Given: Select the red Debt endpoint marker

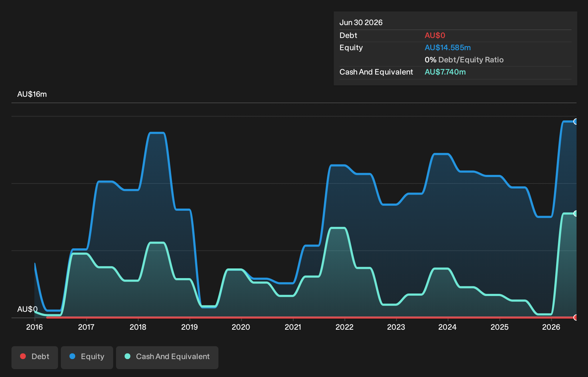Looking at the screenshot, I should (576, 318).
